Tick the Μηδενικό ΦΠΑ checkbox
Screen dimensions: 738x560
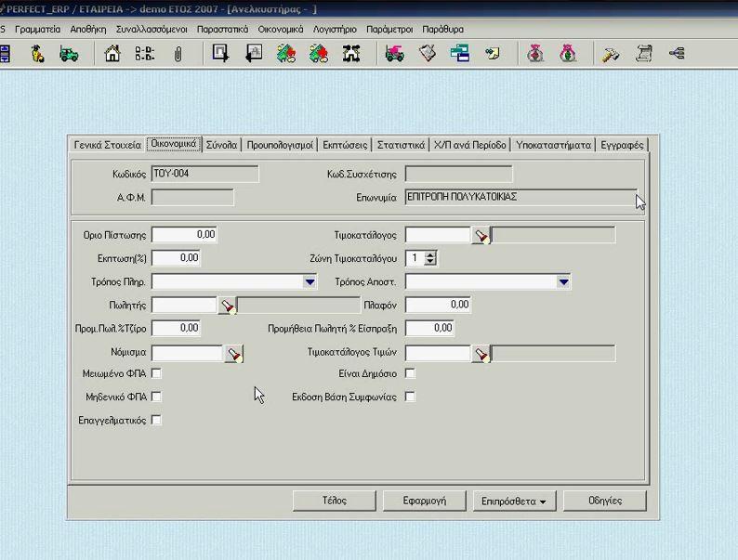[156, 397]
